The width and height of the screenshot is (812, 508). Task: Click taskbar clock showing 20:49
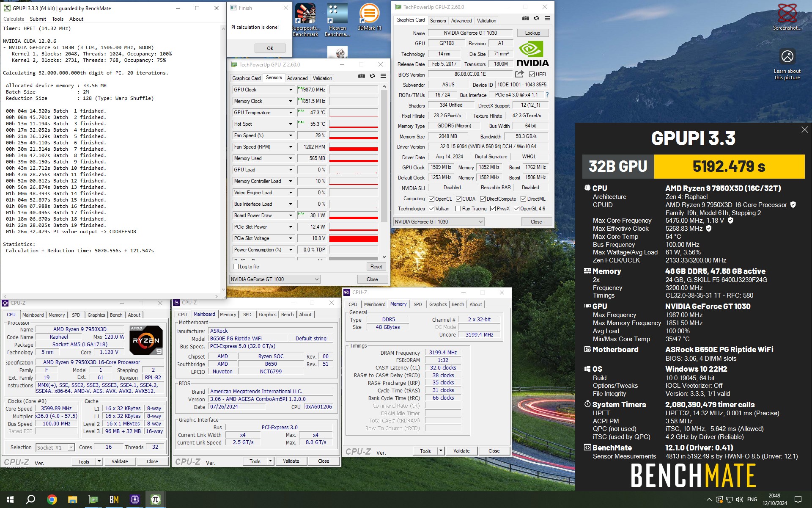tap(775, 500)
